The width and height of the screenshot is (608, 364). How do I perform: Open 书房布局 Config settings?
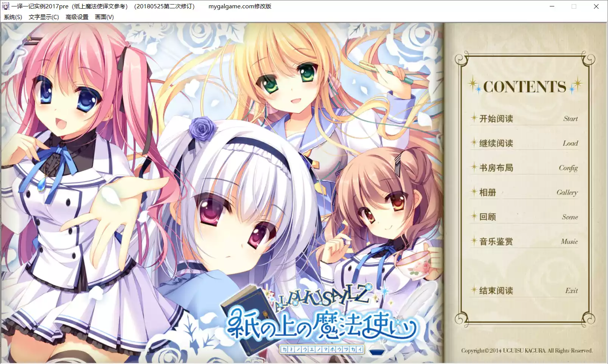click(496, 168)
